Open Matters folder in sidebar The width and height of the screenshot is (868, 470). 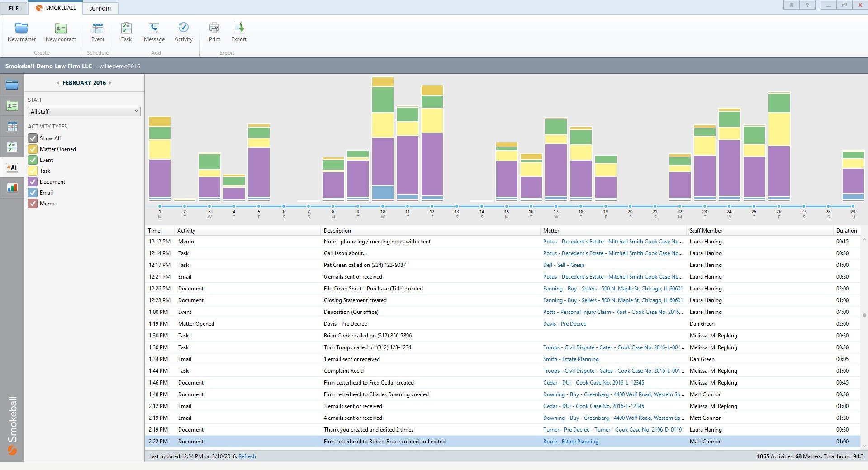tap(12, 85)
